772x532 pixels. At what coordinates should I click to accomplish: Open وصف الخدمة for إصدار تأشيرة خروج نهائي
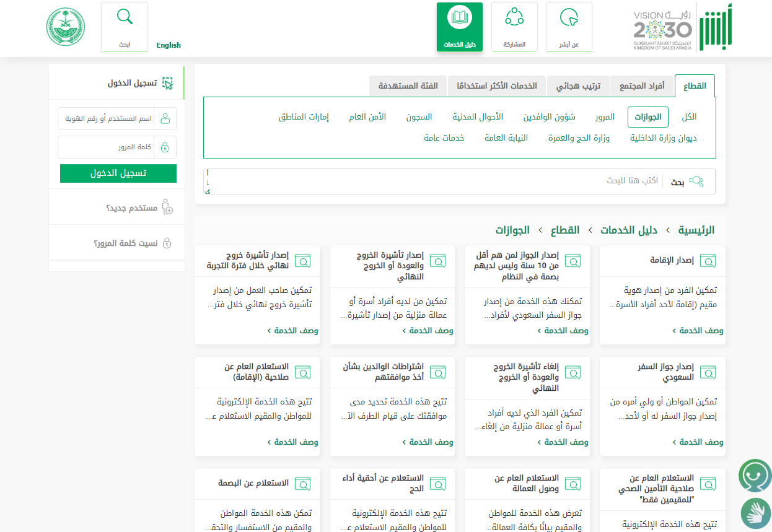(292, 331)
